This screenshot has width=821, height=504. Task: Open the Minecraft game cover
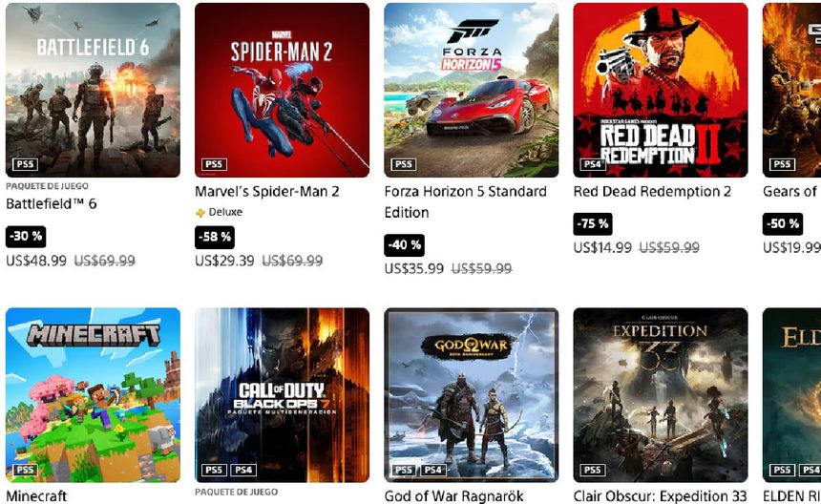pyautogui.click(x=93, y=394)
